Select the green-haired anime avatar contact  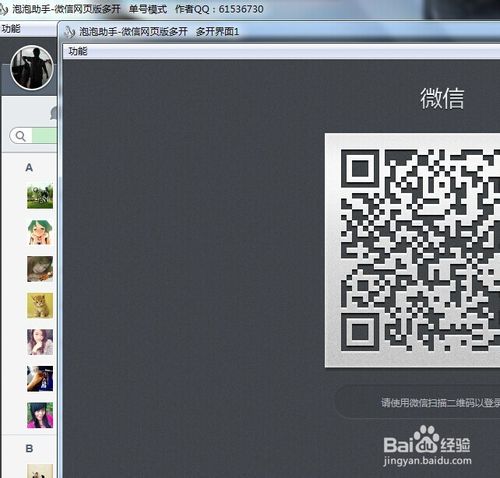(x=40, y=232)
